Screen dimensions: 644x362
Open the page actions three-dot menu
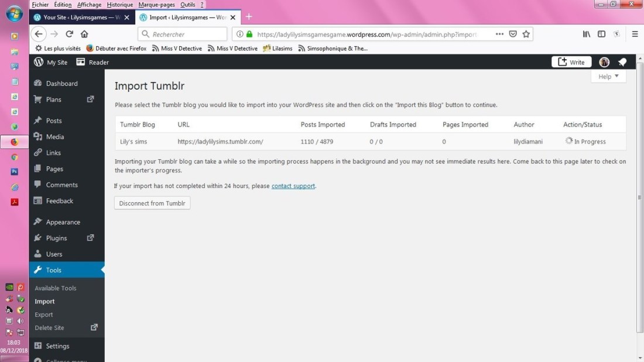(x=499, y=34)
